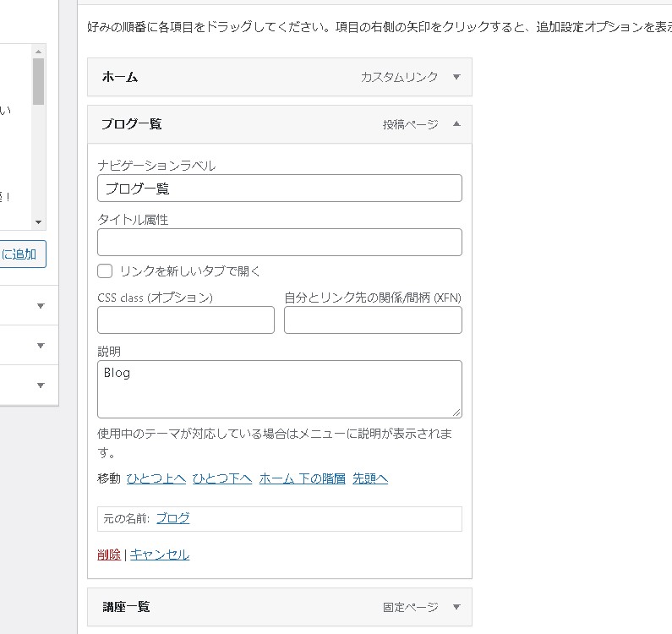Expand the last collapsed left sidebar section
Viewport: 672px width, 634px height.
41,385
